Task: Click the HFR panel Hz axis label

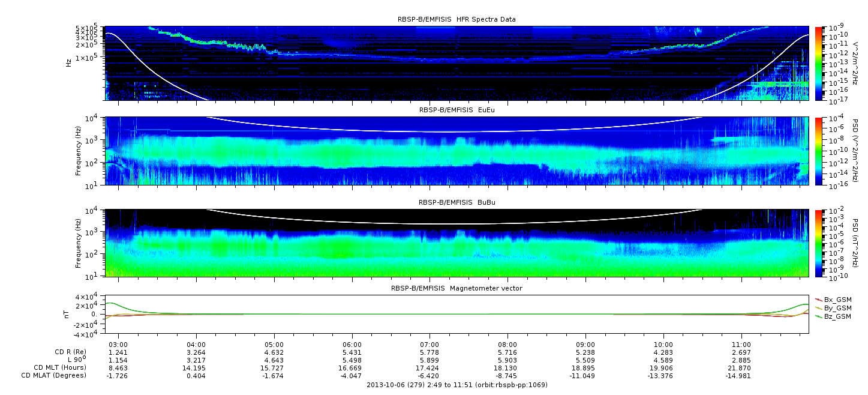Action: 70,61
